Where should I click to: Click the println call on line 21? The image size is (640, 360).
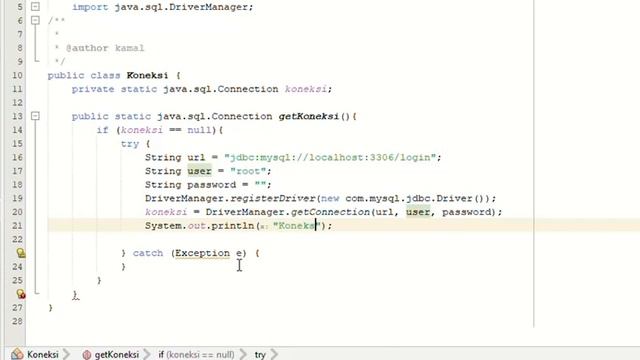pos(233,225)
